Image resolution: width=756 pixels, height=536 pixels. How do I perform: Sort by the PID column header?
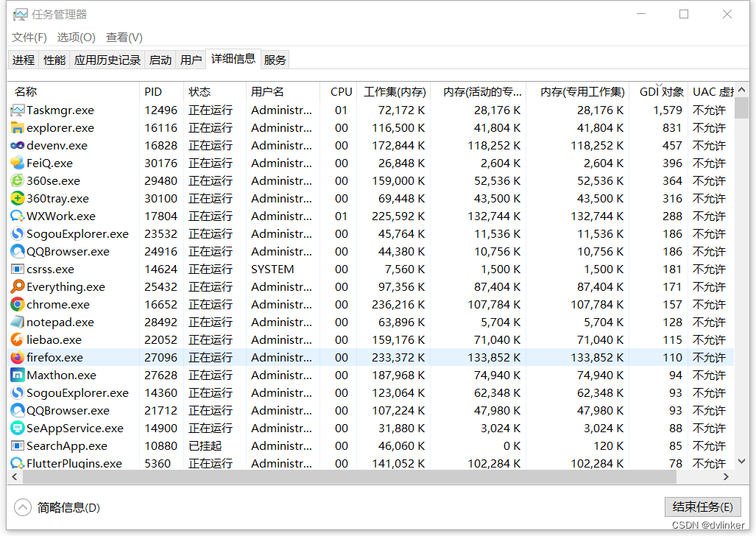pos(161,92)
